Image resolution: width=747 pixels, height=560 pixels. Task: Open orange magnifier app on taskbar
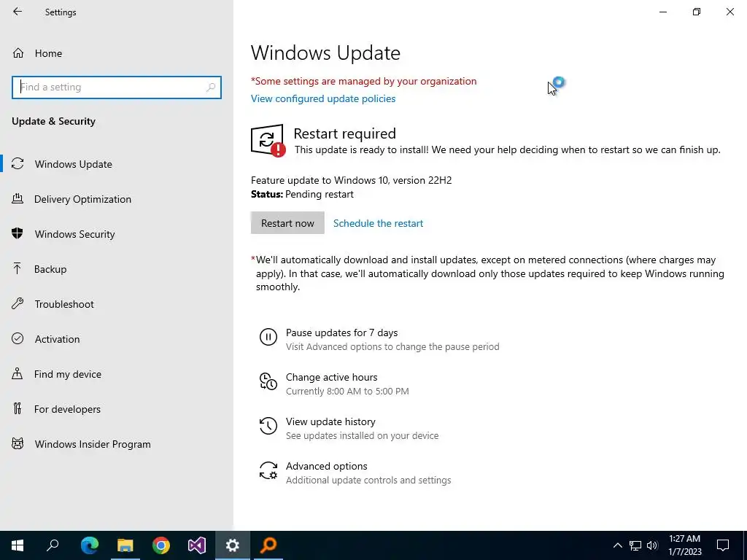(x=268, y=545)
